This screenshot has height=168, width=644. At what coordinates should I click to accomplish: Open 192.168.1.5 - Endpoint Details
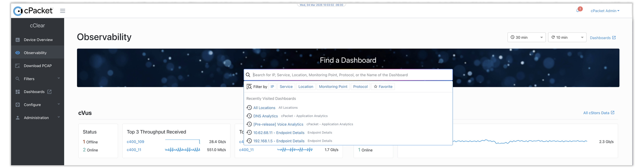(279, 141)
